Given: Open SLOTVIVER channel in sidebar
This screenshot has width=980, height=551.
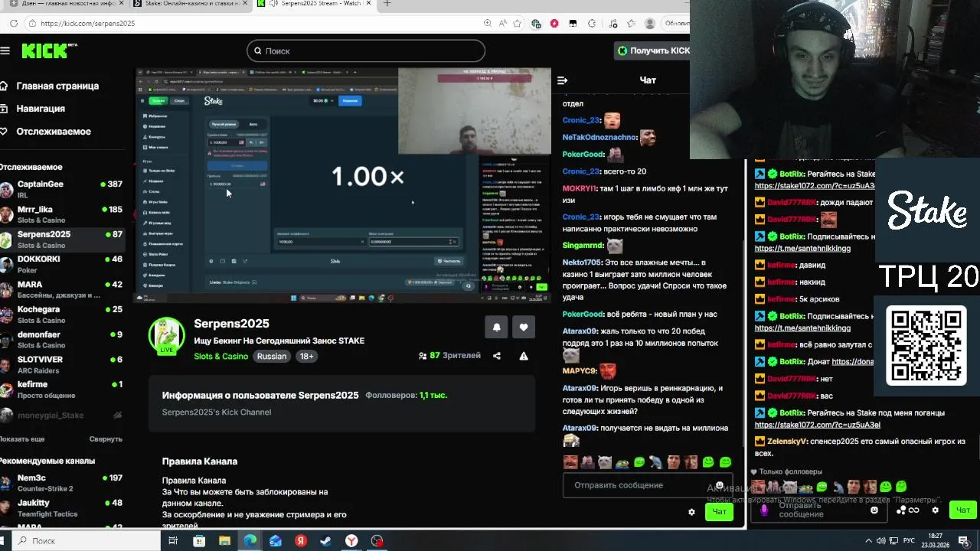Looking at the screenshot, I should click(x=63, y=364).
